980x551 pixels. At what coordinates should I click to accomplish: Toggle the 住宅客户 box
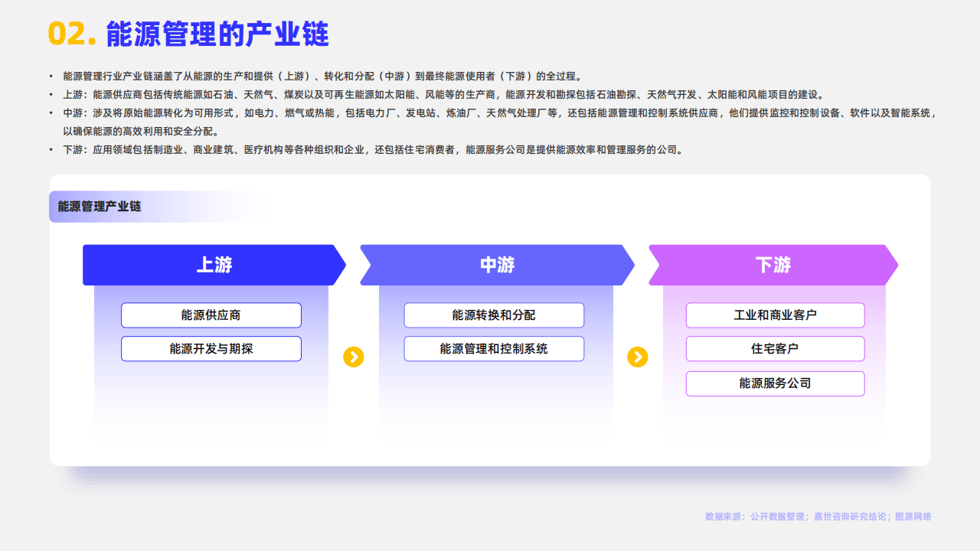(776, 348)
